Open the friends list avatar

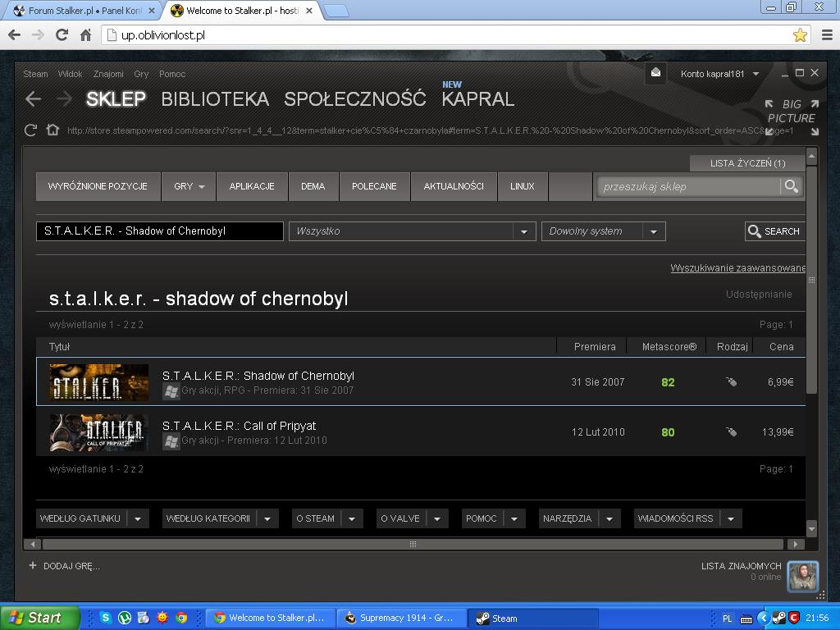tap(802, 576)
